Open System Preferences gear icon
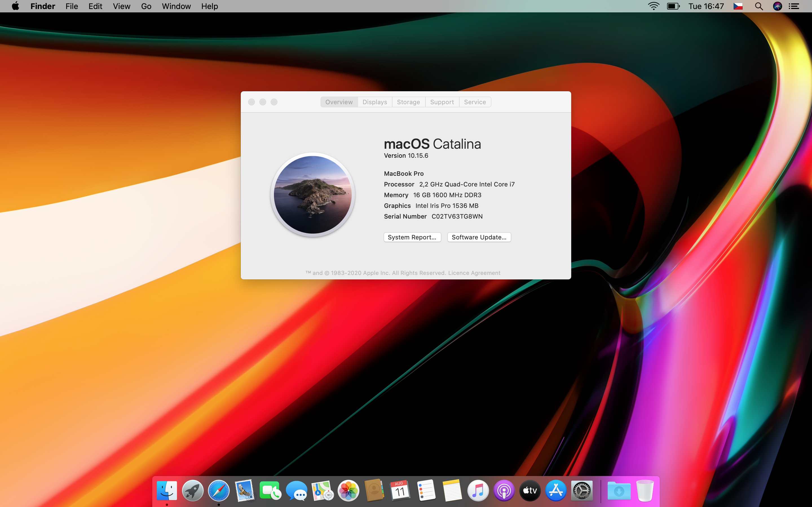The height and width of the screenshot is (507, 812). 582,491
